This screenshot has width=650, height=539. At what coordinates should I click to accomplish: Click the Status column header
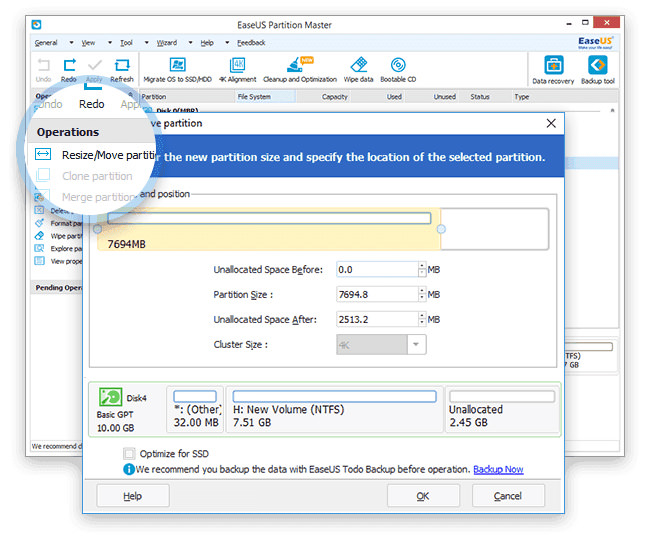click(480, 97)
